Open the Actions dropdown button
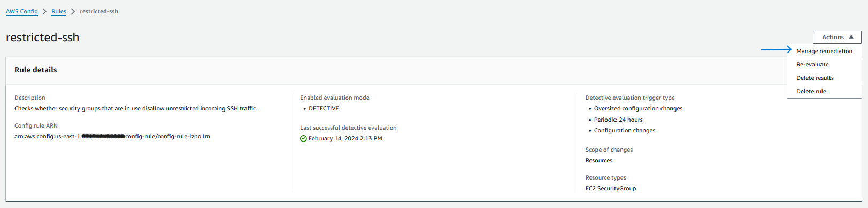Image resolution: width=868 pixels, height=208 pixels. 837,37
